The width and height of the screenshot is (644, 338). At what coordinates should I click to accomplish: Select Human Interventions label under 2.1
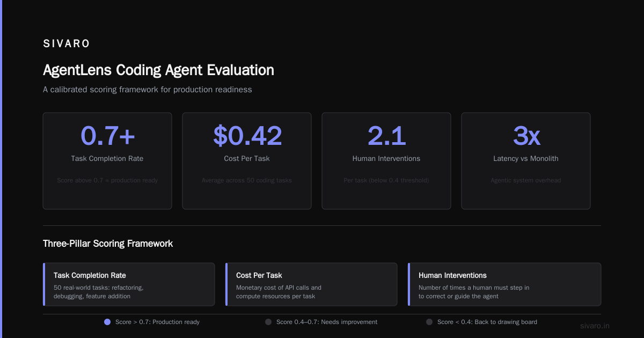coord(386,159)
